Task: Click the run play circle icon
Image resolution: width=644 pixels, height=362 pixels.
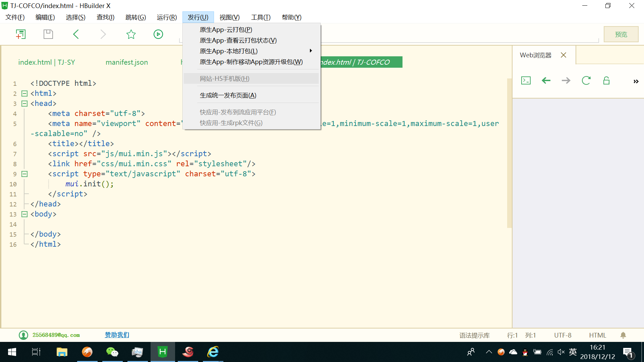Action: pyautogui.click(x=158, y=34)
